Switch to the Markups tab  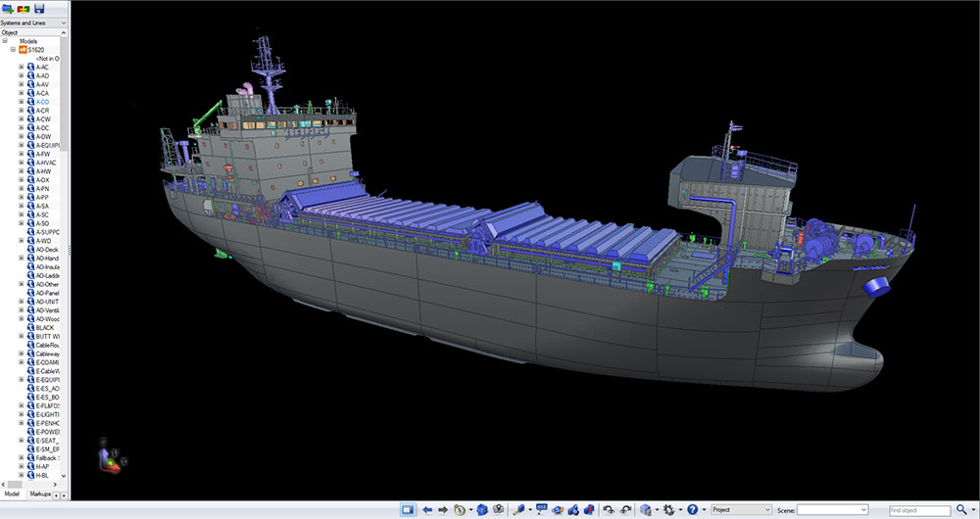(x=40, y=495)
